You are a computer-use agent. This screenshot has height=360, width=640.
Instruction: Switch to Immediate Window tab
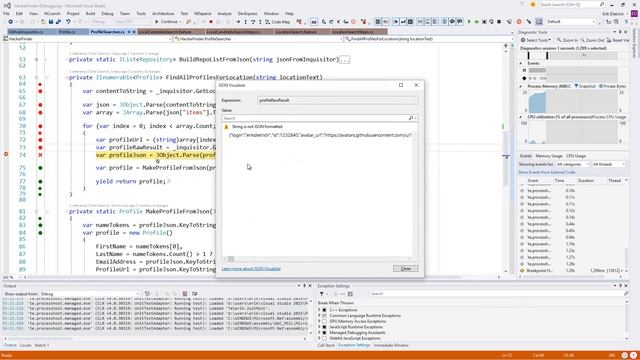tap(391, 346)
